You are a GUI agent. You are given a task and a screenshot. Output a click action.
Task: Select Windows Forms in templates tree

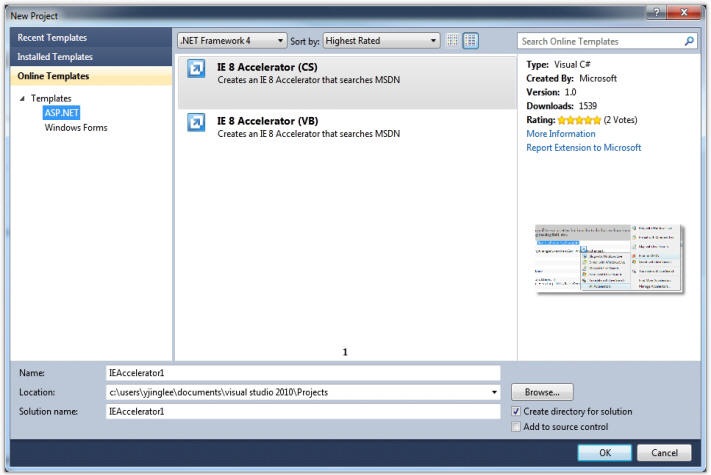coord(76,128)
